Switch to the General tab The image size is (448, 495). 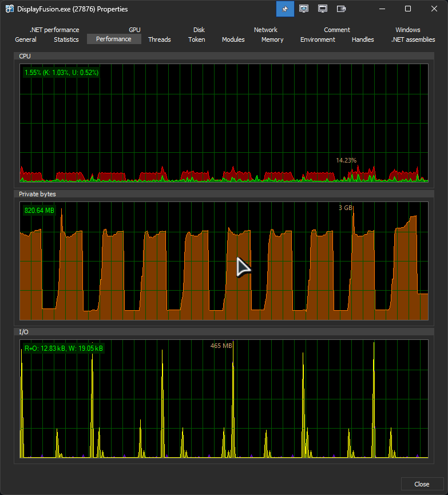click(x=26, y=39)
